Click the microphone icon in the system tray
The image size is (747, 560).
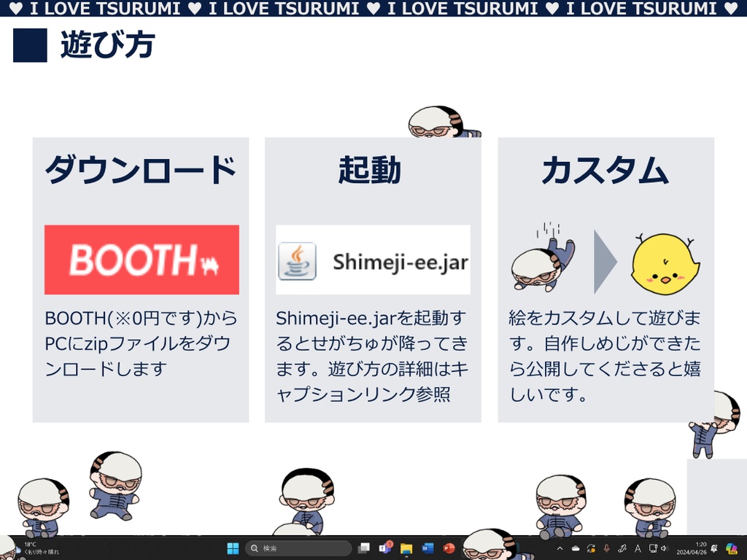click(605, 548)
